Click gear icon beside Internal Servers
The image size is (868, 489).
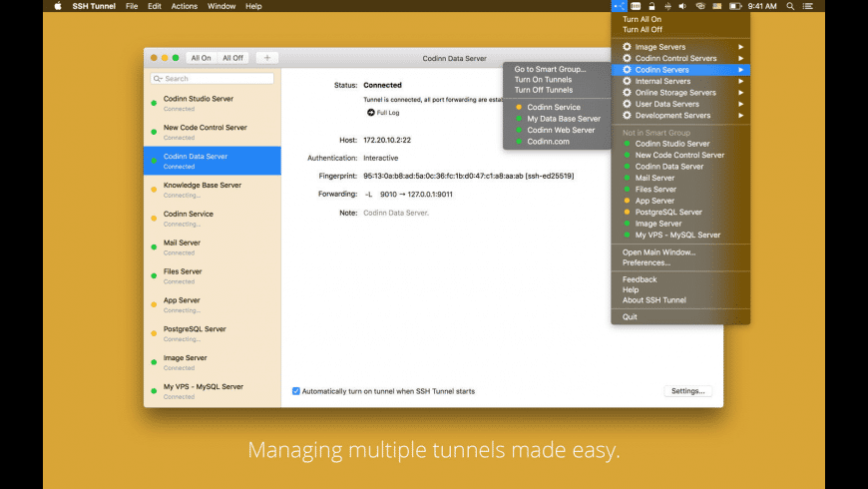pyautogui.click(x=627, y=81)
